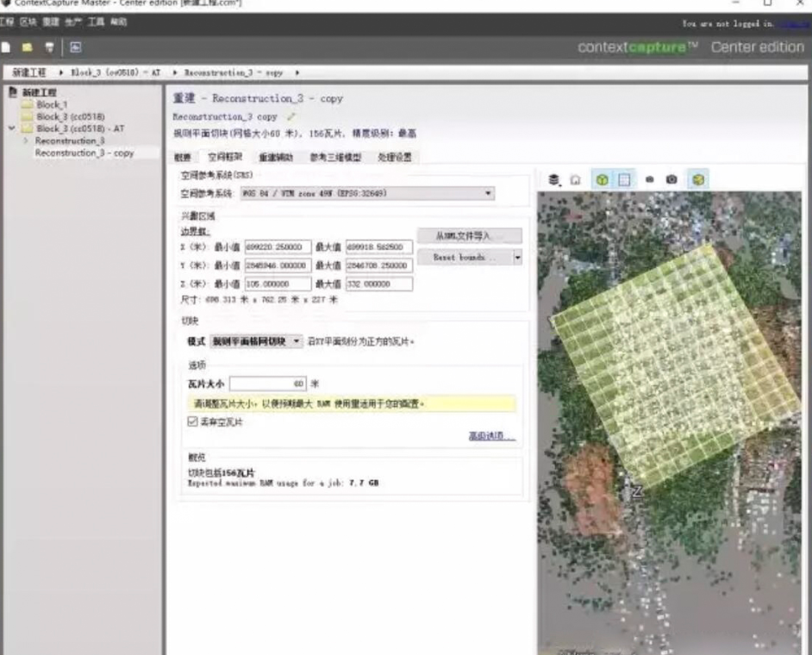Open the Reset bounds dropdown arrow

(x=517, y=257)
